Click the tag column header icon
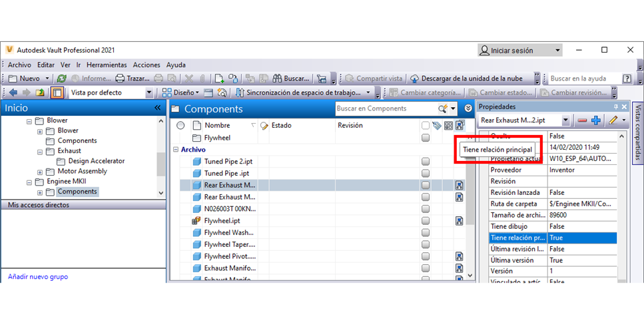The height and width of the screenshot is (328, 644). (437, 126)
